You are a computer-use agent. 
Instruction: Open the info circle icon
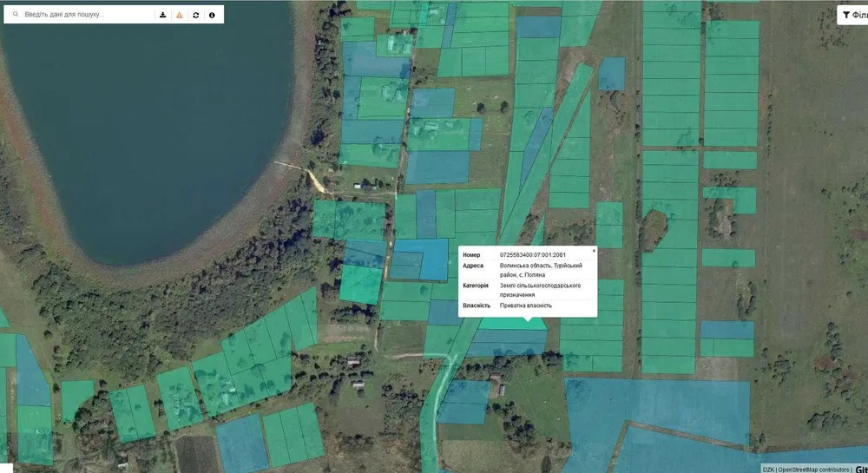[212, 15]
